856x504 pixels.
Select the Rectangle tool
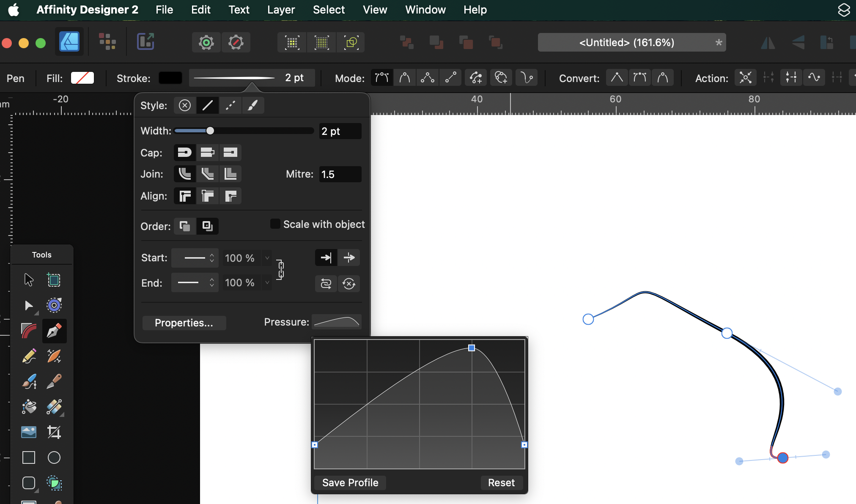point(28,458)
